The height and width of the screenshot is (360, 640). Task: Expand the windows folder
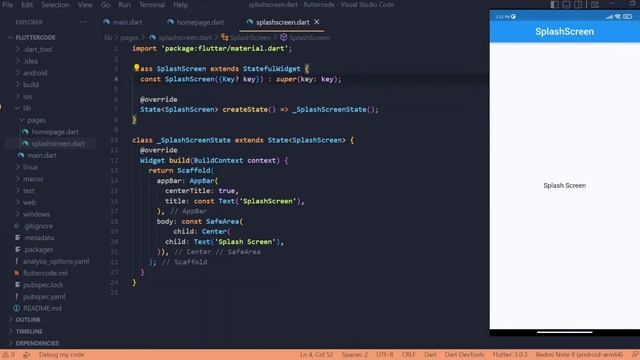(x=36, y=214)
